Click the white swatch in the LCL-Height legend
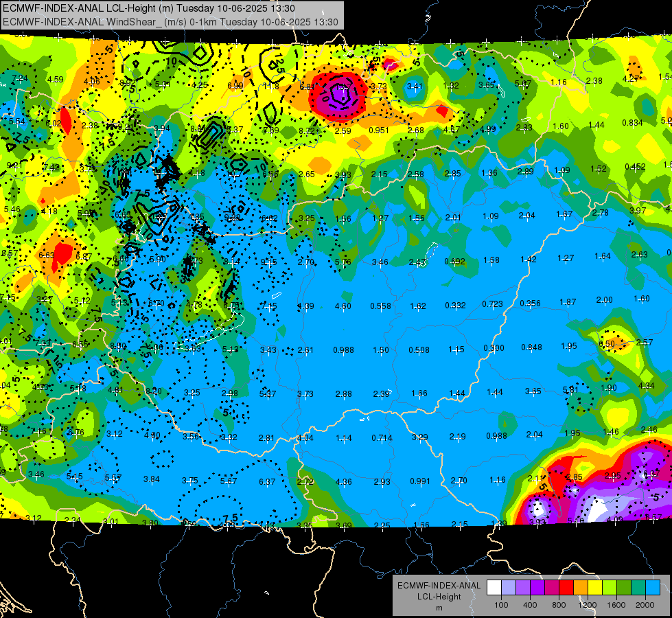Image resolution: width=672 pixels, height=618 pixels. pos(494,588)
